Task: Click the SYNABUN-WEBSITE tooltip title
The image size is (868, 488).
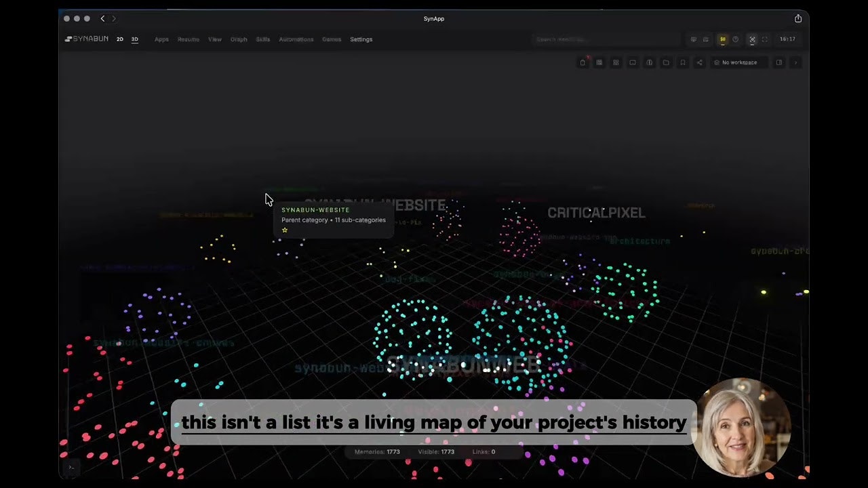Action: pos(315,210)
